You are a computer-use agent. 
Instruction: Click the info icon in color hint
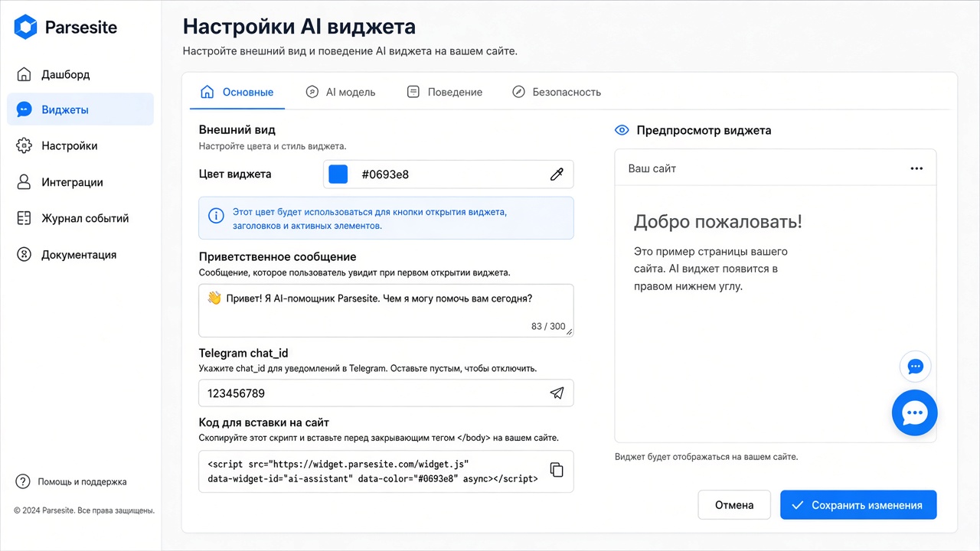point(217,215)
